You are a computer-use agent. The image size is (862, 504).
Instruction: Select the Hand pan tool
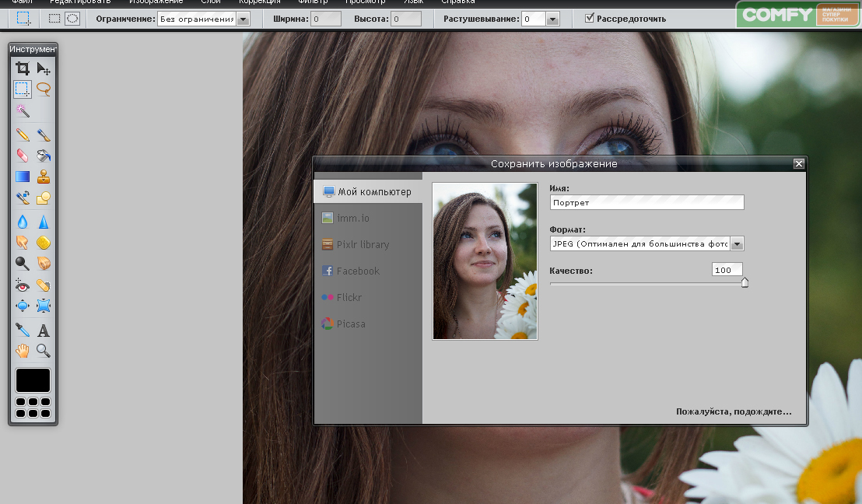[x=23, y=351]
